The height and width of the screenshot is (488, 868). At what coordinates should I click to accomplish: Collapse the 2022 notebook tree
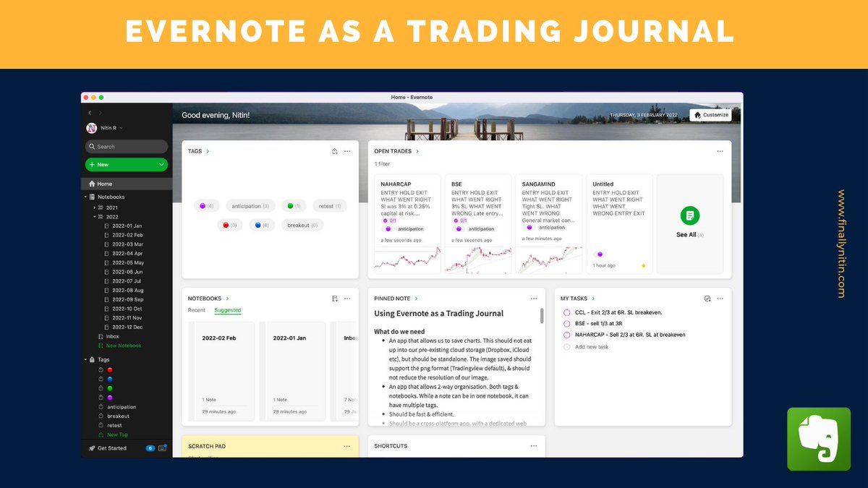tap(94, 217)
